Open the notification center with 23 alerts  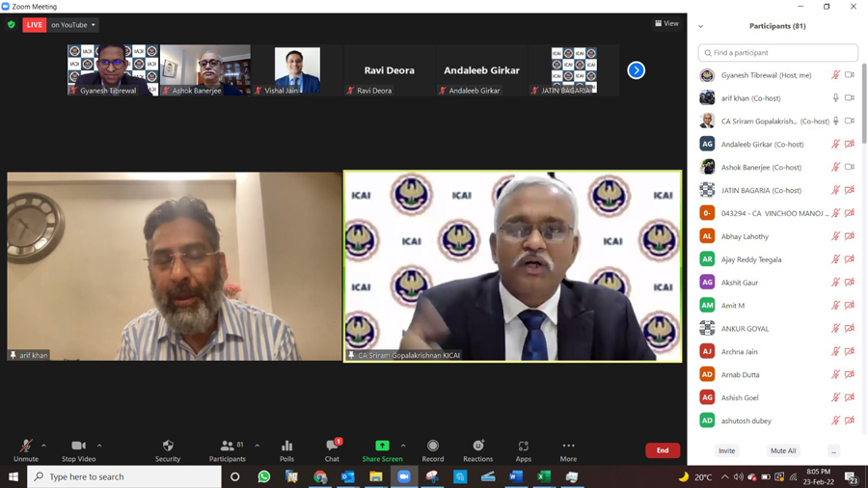point(852,477)
